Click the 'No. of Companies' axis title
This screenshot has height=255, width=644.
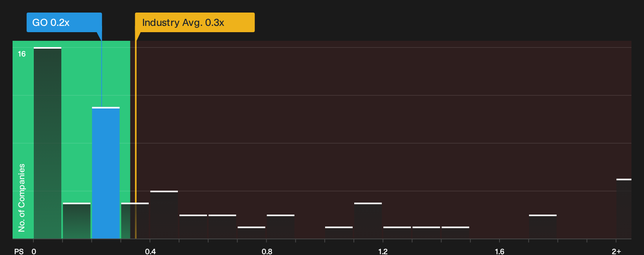22,197
